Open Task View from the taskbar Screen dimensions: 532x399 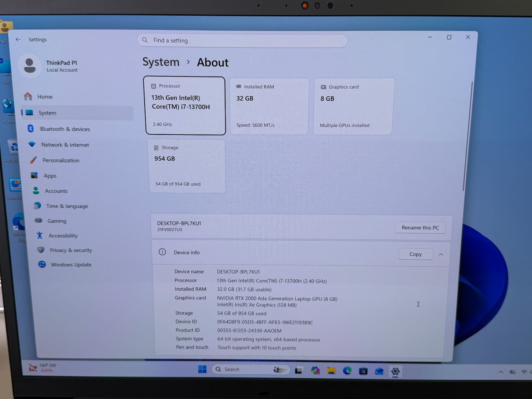pyautogui.click(x=299, y=370)
